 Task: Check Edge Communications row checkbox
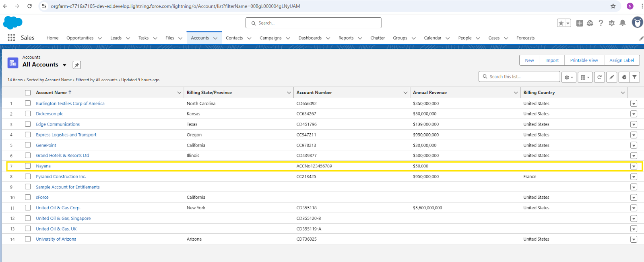[28, 124]
